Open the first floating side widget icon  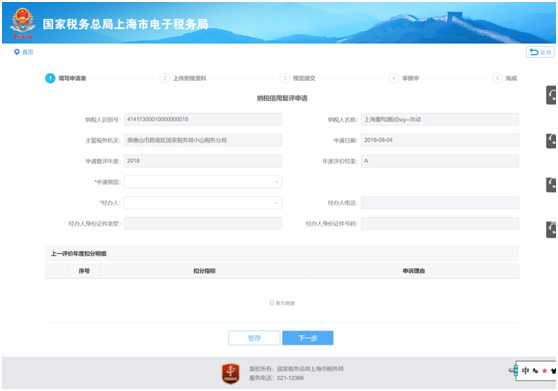(x=551, y=95)
